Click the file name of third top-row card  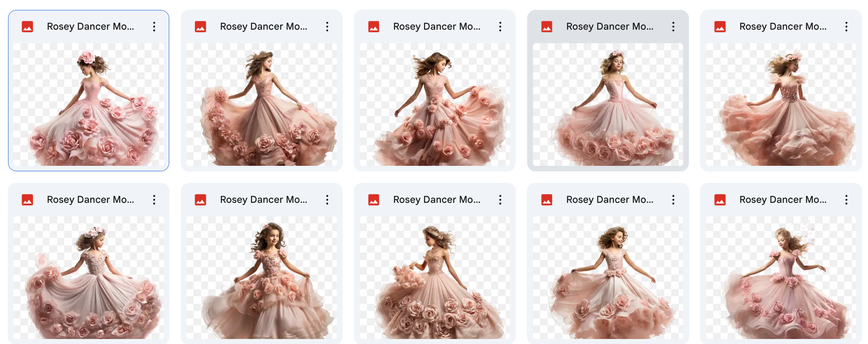pos(437,27)
